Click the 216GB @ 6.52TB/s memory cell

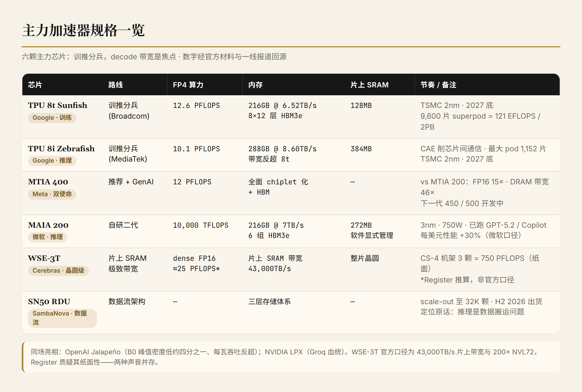pos(282,110)
